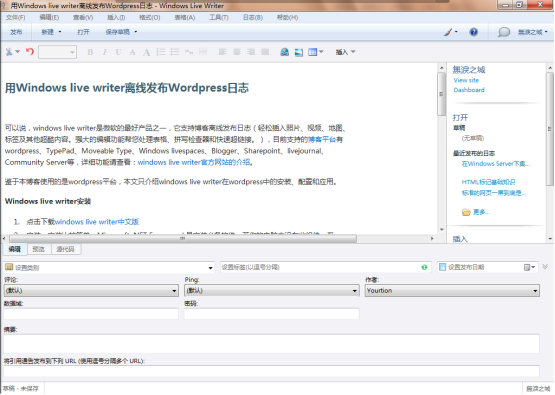The height and width of the screenshot is (395, 555).
Task: Insert a picture with the image icon
Action: pos(299,52)
